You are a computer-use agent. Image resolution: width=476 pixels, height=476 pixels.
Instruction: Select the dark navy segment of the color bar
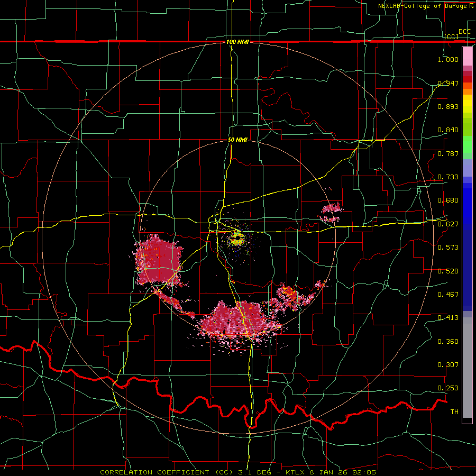467,270
